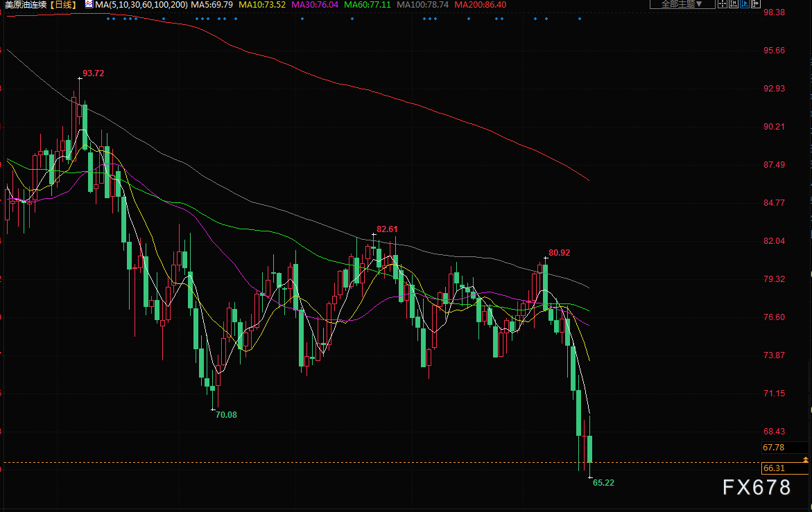The height and width of the screenshot is (512, 812).
Task: Click the orange double-up arrow marker
Action: (x=805, y=459)
